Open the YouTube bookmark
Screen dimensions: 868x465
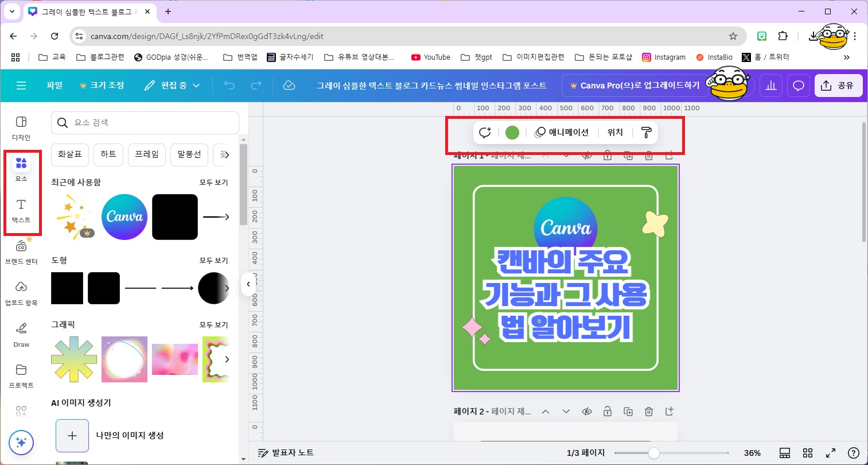(431, 57)
